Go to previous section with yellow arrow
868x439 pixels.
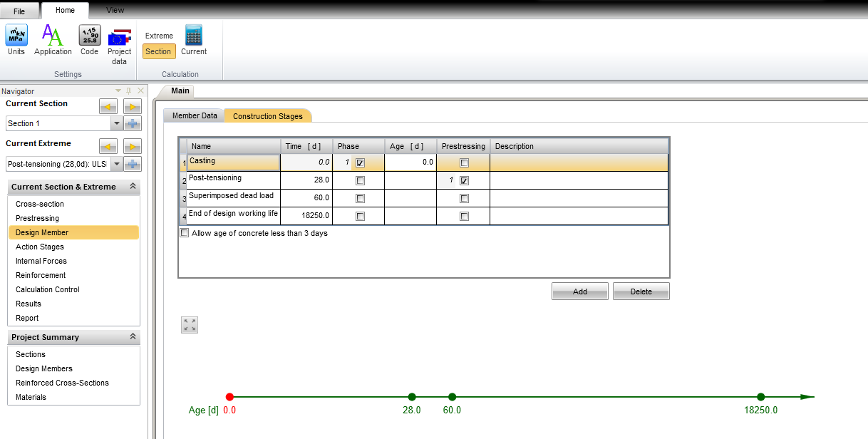tap(108, 107)
